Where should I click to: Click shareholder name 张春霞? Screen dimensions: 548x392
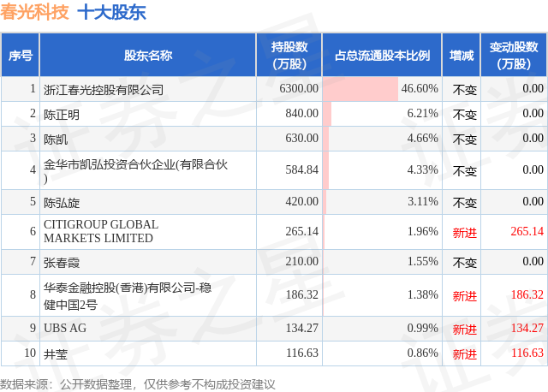[x=61, y=262]
